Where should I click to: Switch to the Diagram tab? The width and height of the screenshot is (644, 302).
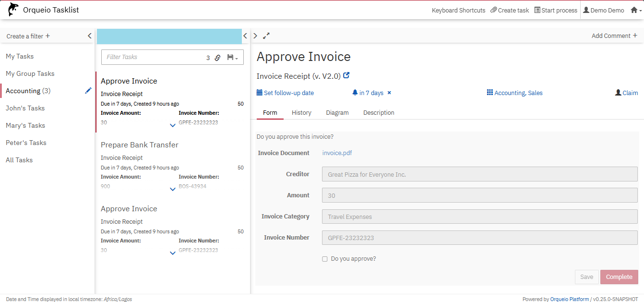point(337,112)
